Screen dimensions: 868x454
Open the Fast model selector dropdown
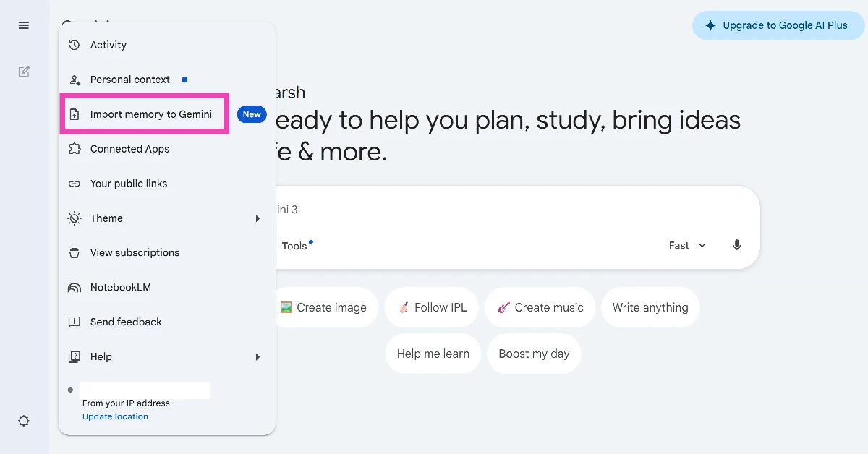pyautogui.click(x=687, y=245)
